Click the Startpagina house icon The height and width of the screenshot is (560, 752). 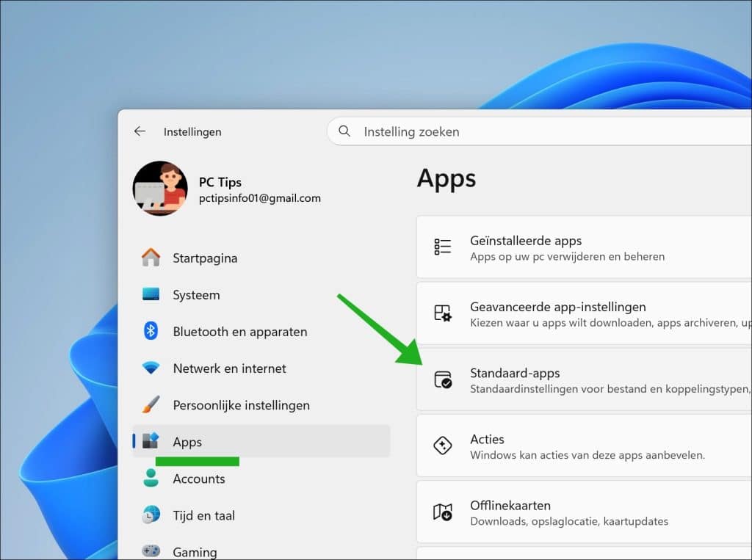pyautogui.click(x=151, y=258)
